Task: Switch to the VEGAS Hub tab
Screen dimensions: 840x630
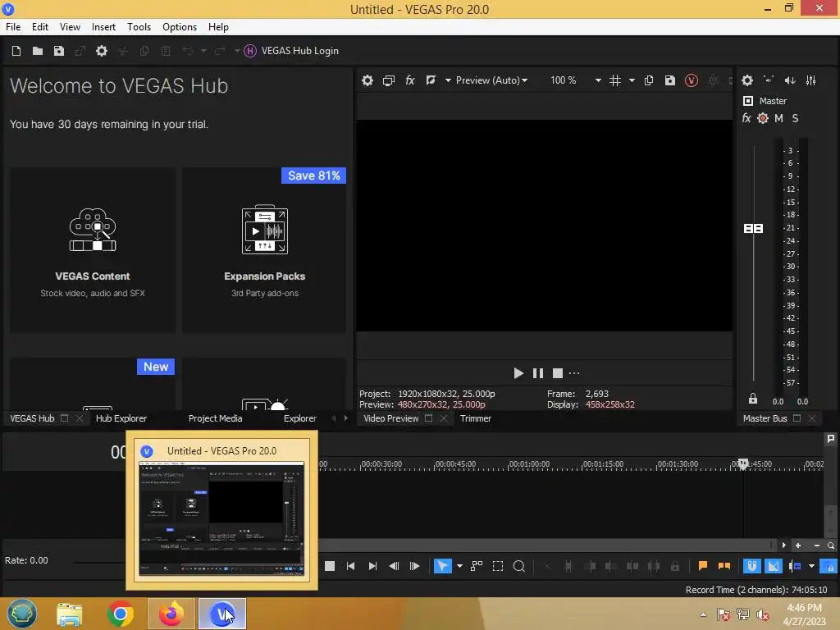Action: click(x=32, y=418)
